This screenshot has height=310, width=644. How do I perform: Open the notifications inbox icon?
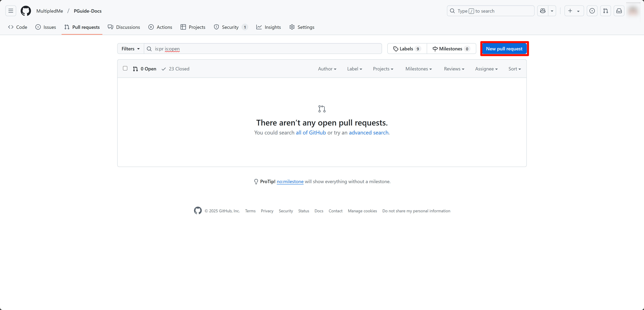point(619,11)
